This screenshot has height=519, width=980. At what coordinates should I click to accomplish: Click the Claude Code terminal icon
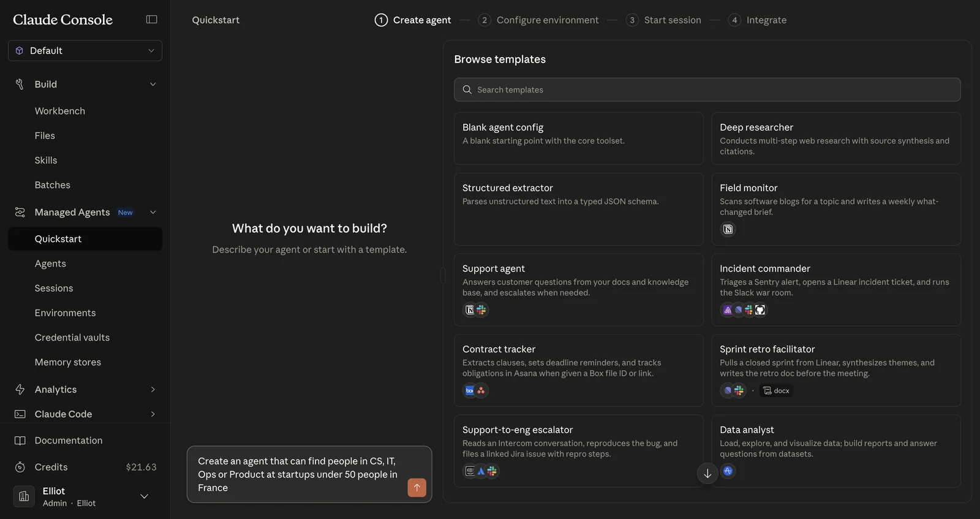coord(20,414)
